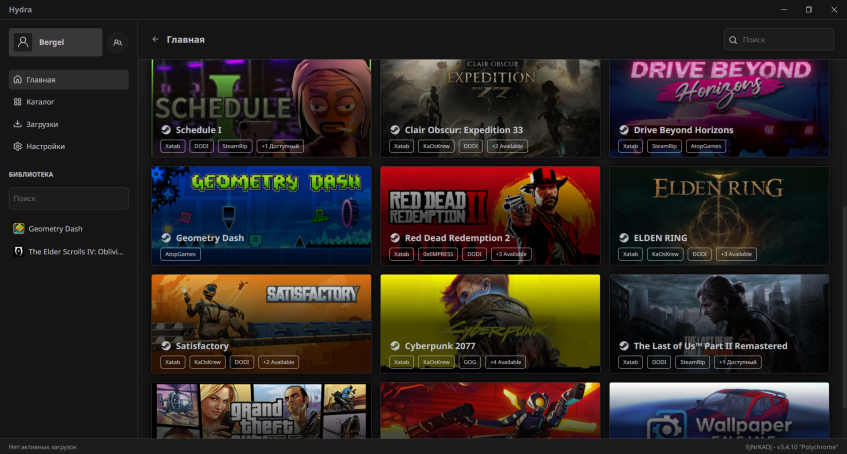Click the Steam icon on Drive Beyond Horizons

click(x=624, y=130)
